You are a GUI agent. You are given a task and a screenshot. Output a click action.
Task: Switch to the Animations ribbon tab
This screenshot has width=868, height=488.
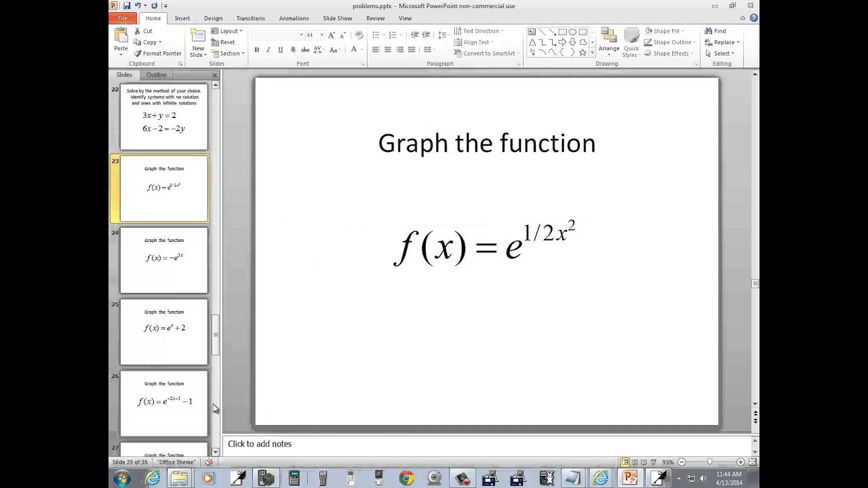(x=294, y=18)
